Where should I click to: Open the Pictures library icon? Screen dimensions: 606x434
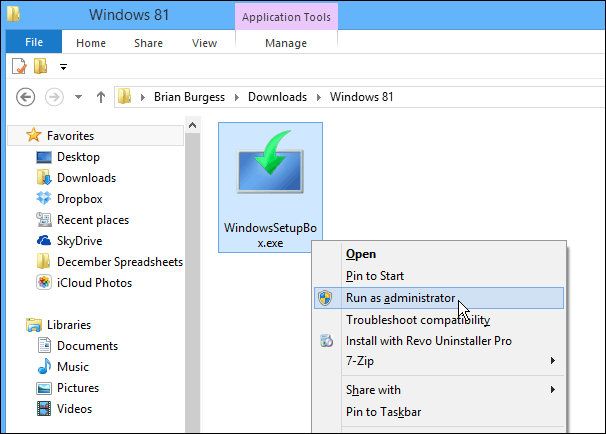[x=44, y=388]
